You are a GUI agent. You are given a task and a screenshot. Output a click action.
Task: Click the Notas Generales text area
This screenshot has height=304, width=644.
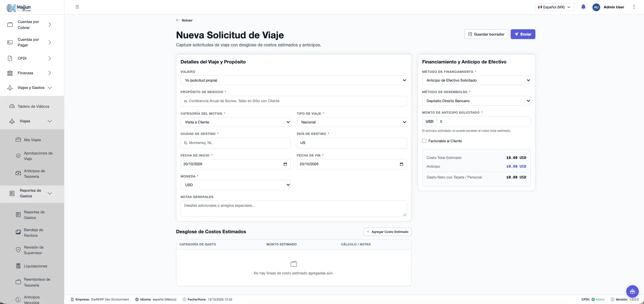pos(293,208)
